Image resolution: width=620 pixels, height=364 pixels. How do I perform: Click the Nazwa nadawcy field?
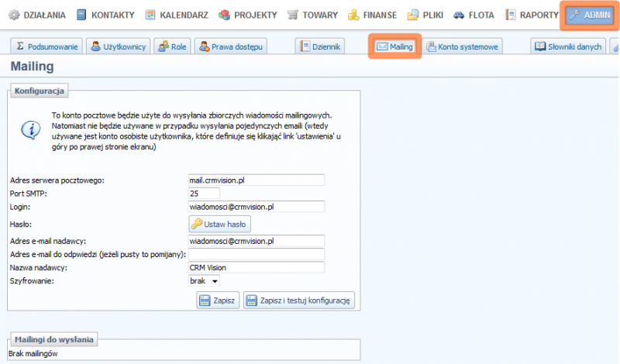257,267
